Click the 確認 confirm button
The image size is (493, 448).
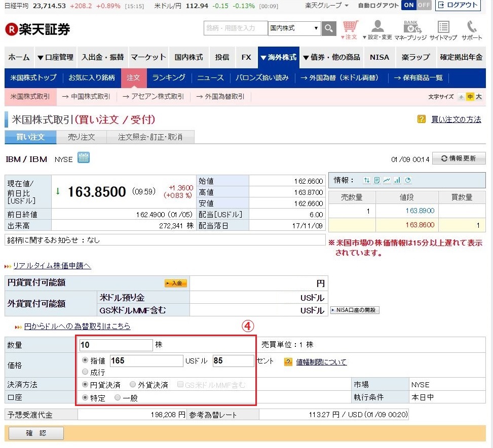pos(36,433)
